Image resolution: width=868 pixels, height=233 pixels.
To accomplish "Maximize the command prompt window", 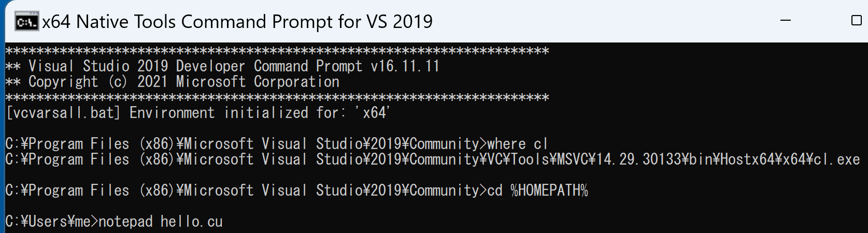I will tap(856, 21).
